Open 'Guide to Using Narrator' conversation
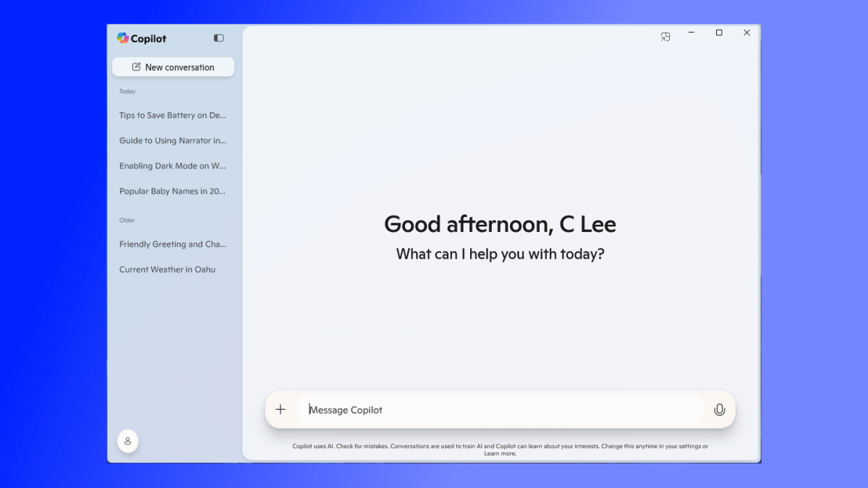The height and width of the screenshot is (488, 868). click(x=173, y=140)
